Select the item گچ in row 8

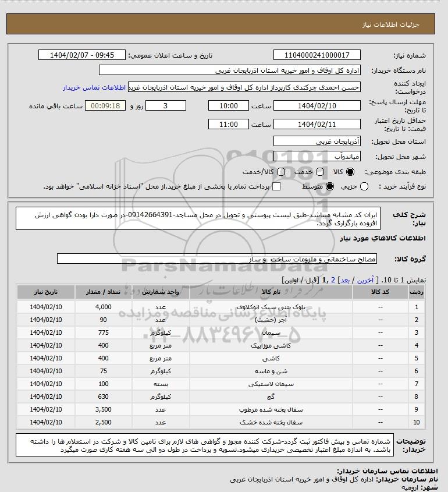271,397
